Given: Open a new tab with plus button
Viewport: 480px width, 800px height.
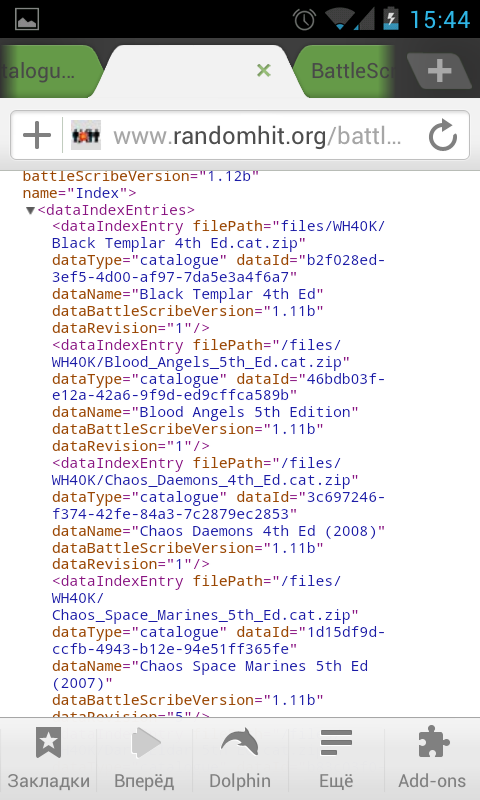Looking at the screenshot, I should 440,71.
